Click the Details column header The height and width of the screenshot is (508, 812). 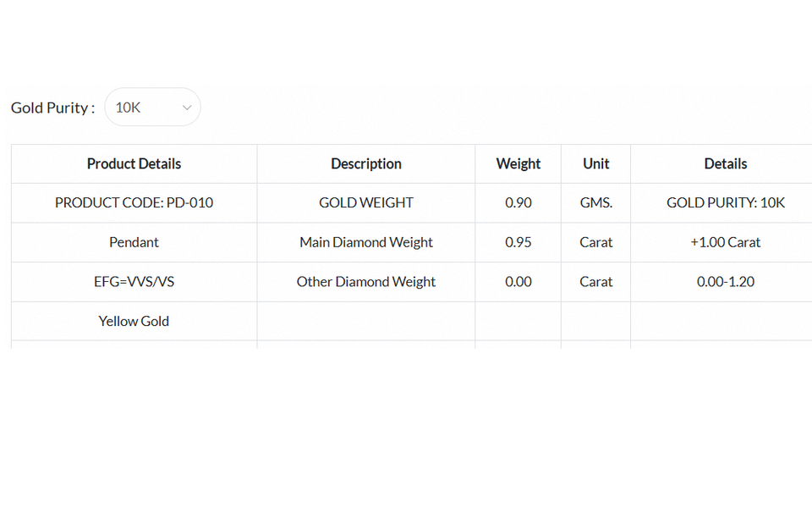(725, 163)
